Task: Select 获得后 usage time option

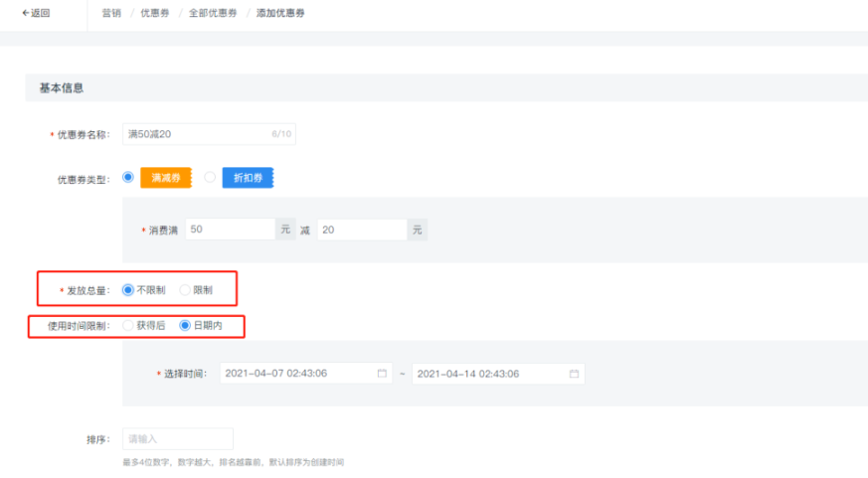Action: point(127,325)
